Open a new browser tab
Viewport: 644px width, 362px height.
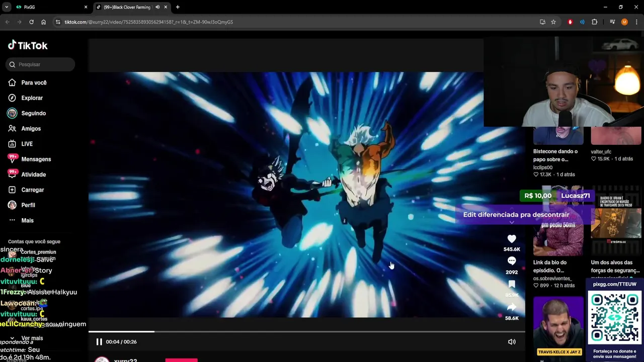(x=178, y=7)
